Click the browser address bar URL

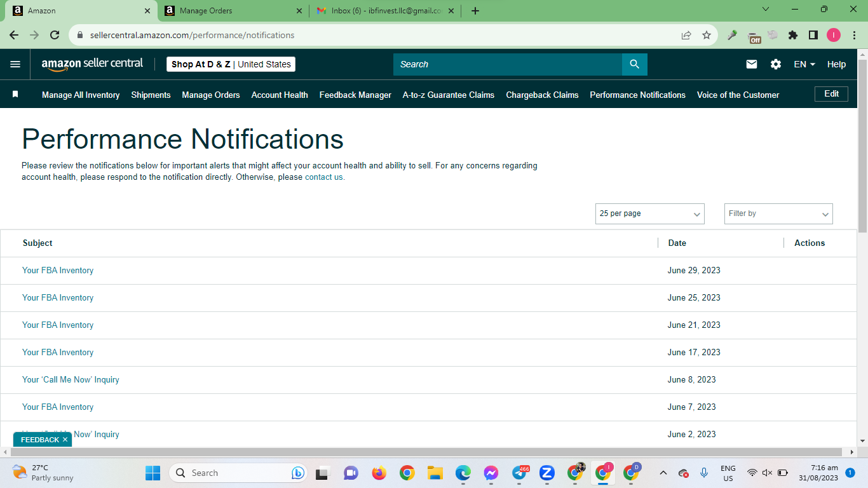coord(192,36)
